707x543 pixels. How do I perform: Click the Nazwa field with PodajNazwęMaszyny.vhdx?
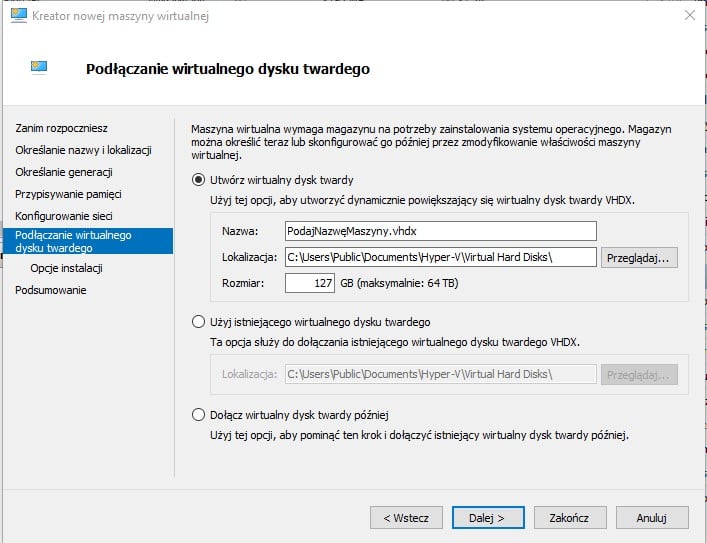tap(441, 231)
